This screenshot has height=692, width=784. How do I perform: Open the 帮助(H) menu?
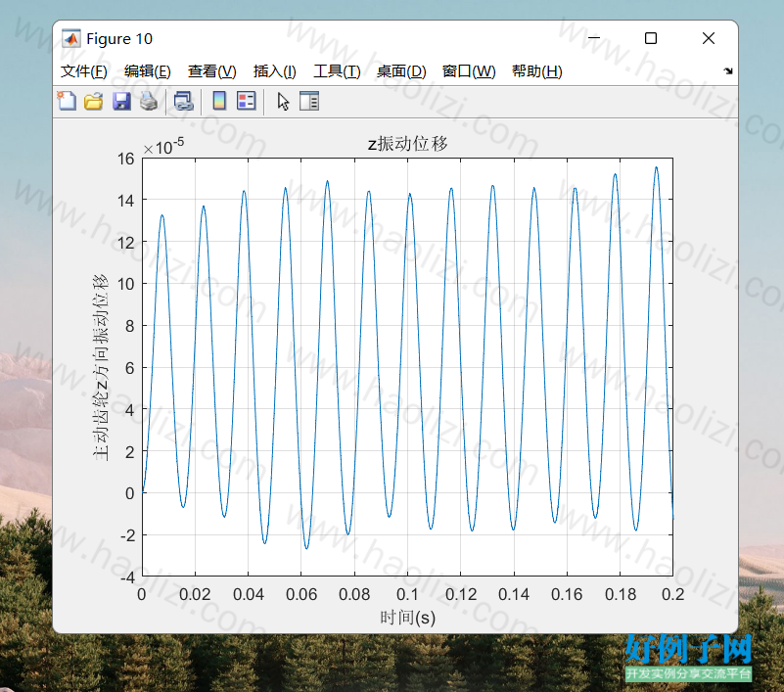537,71
